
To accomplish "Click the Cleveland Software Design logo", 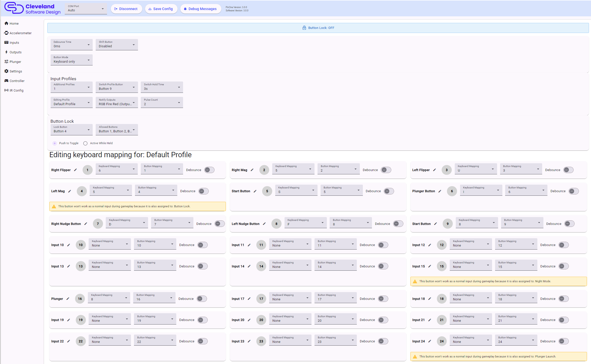I will (x=33, y=9).
